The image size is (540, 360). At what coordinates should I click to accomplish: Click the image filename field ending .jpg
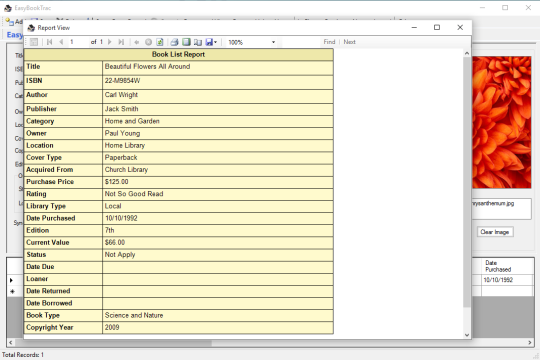501,208
